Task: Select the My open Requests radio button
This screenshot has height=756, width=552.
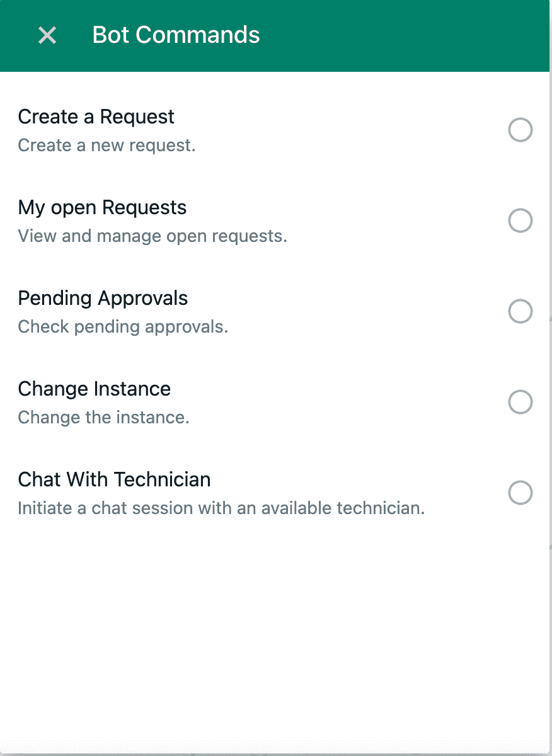Action: click(520, 221)
